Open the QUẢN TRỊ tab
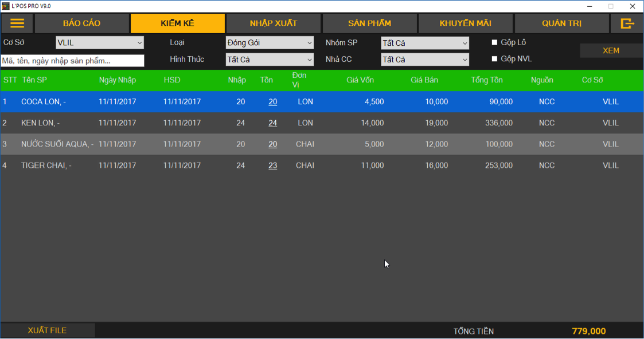The width and height of the screenshot is (644, 339). pos(561,23)
